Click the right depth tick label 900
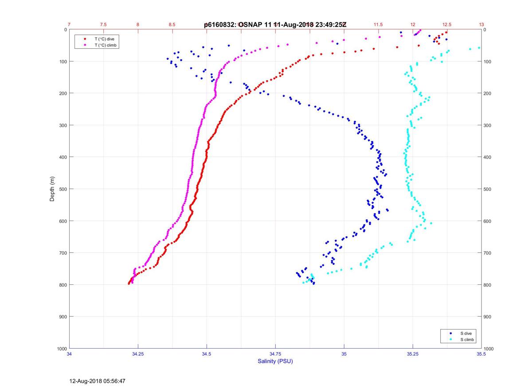532x392 pixels. point(488,317)
